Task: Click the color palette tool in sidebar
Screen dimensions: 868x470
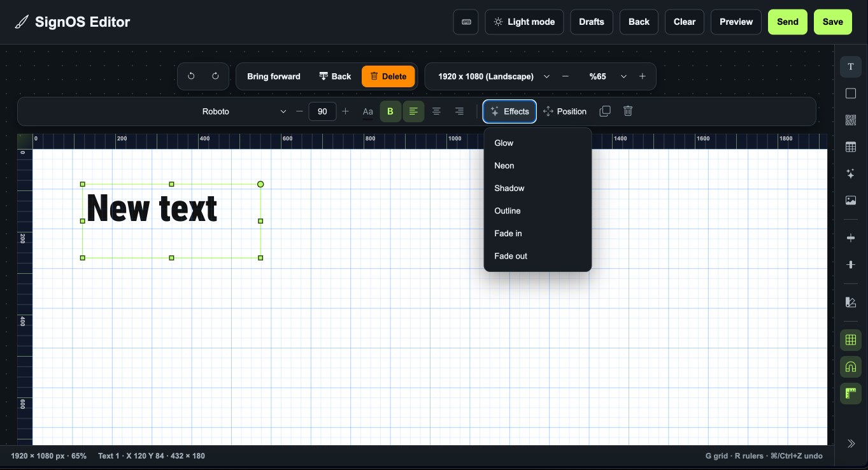Action: coord(850,302)
